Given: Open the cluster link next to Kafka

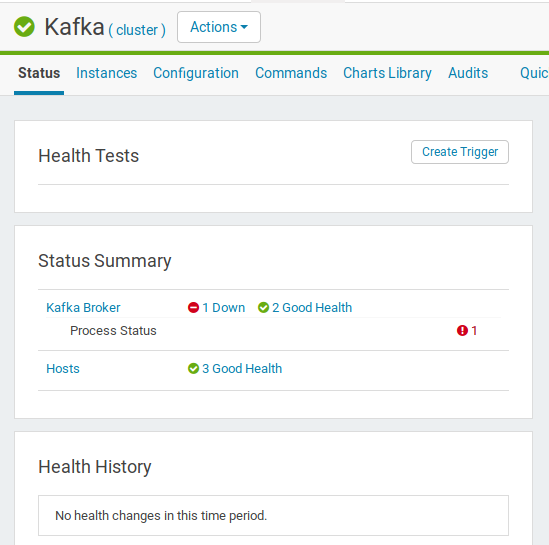Looking at the screenshot, I should (137, 30).
